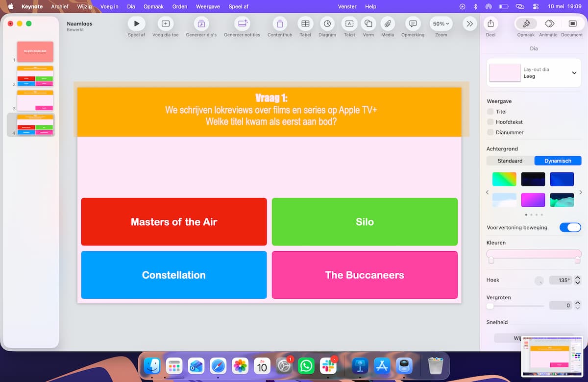Insert a chart with Diagram icon

327,24
